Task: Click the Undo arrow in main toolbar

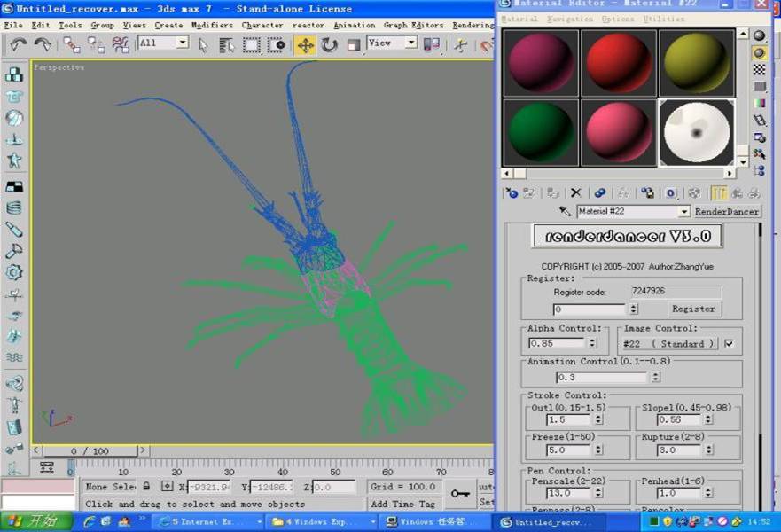Action: click(x=19, y=45)
